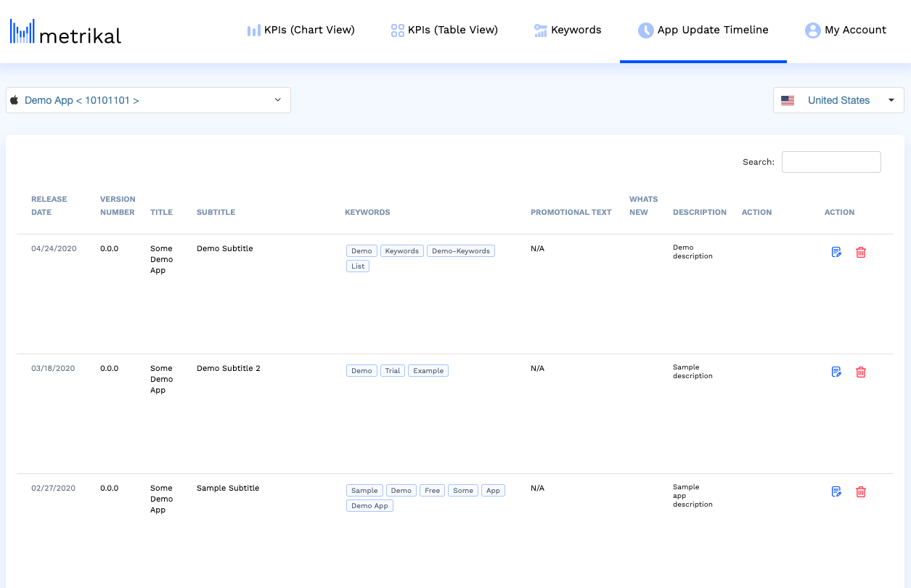911x588 pixels.
Task: Open the United States country dropdown
Action: tap(838, 100)
